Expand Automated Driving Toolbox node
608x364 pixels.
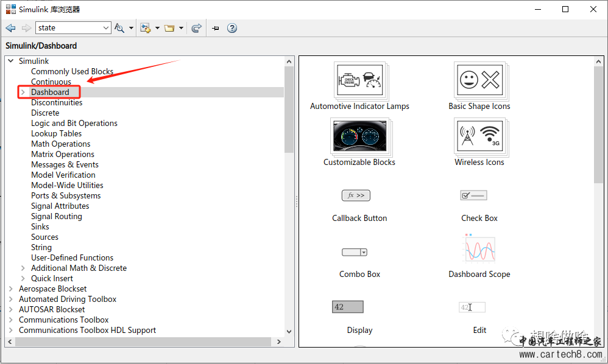tap(11, 299)
